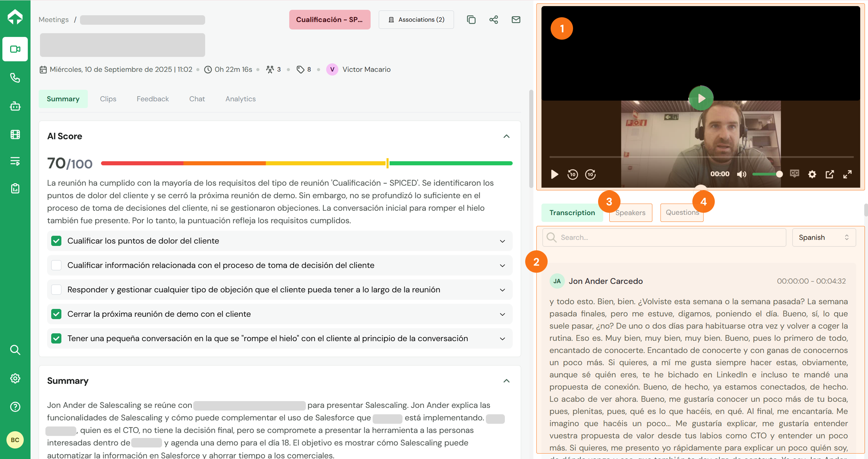Image resolution: width=868 pixels, height=459 pixels.
Task: Open the phone calls sidebar icon
Action: 15,78
